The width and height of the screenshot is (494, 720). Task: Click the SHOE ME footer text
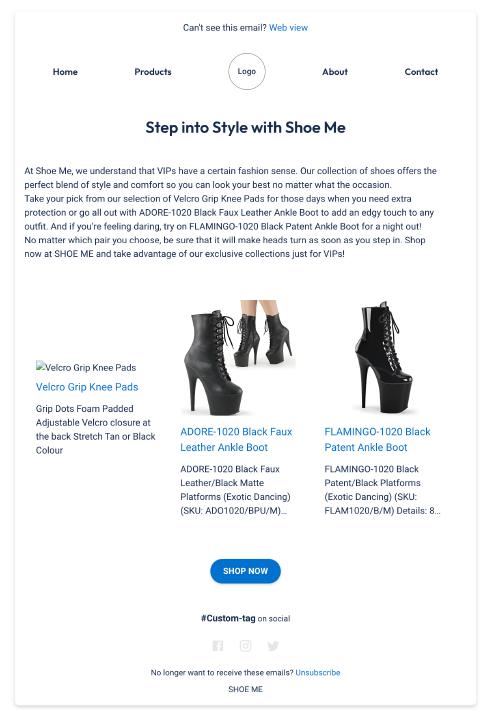[x=245, y=689]
